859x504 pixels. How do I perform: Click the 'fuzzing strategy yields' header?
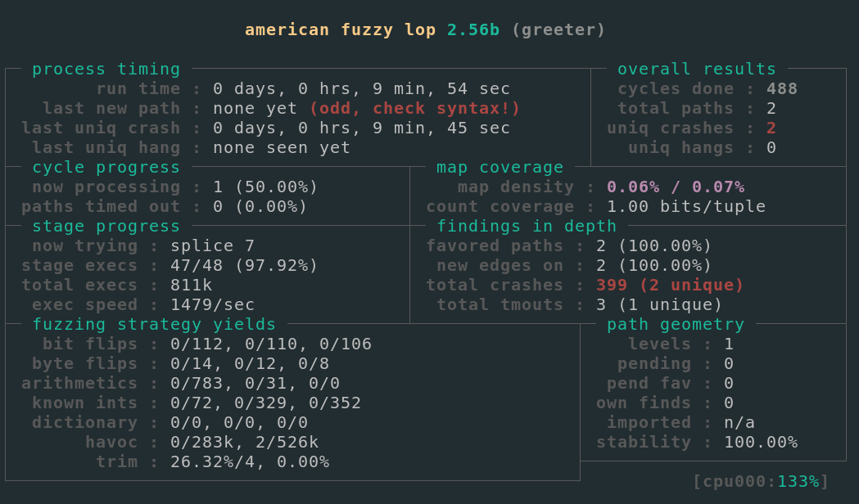pyautogui.click(x=154, y=325)
